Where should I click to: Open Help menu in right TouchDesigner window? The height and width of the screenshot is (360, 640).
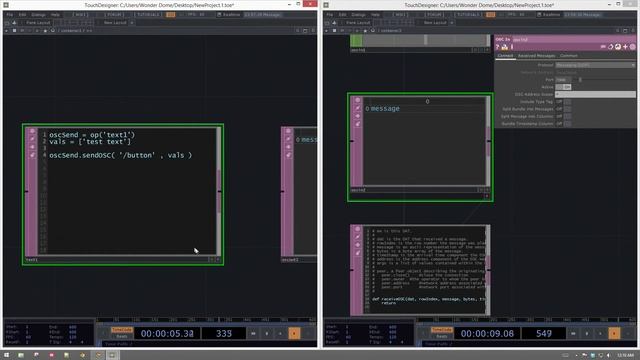coord(375,15)
